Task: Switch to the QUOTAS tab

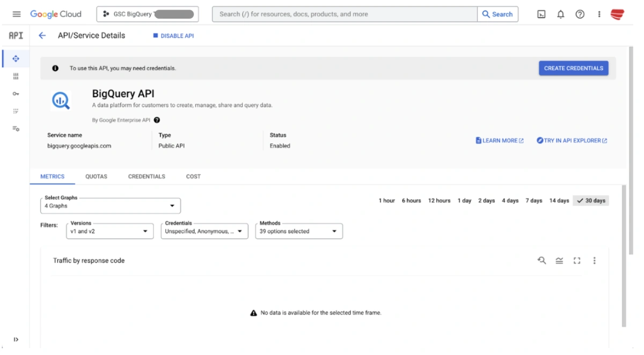Action: point(96,176)
